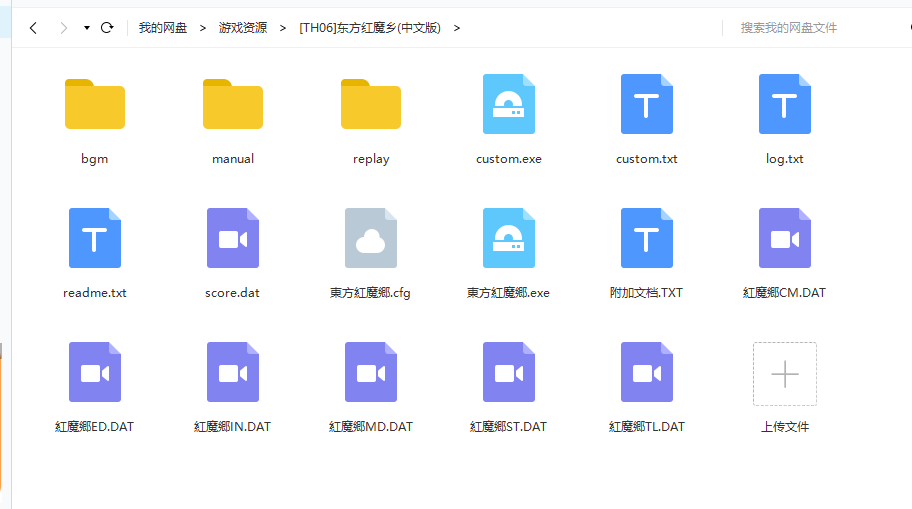
Task: Click the plus upload file tile
Action: (785, 373)
